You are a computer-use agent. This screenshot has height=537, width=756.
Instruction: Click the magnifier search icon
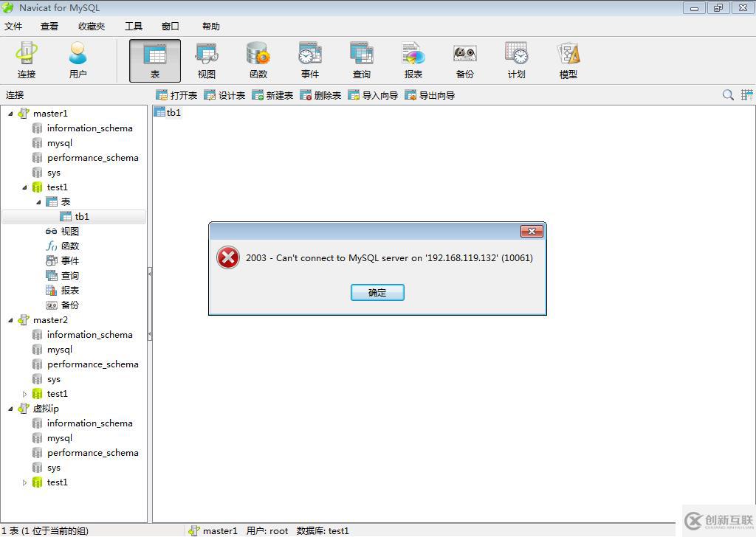click(728, 95)
